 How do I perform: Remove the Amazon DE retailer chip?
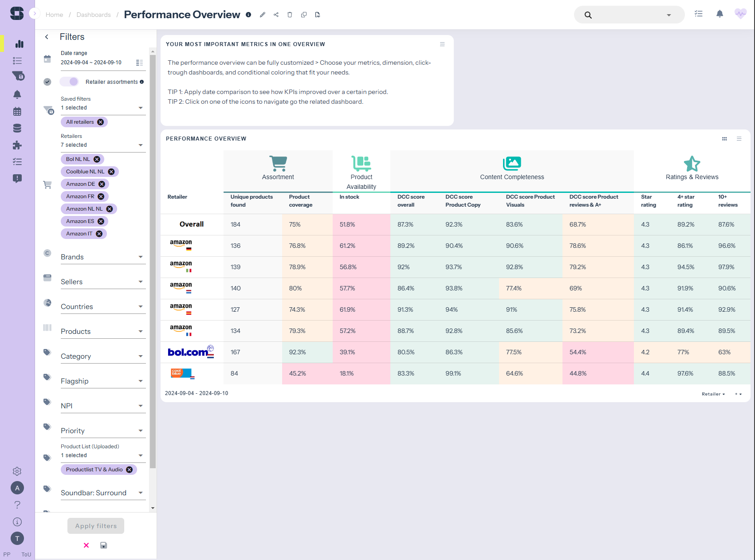tap(102, 184)
